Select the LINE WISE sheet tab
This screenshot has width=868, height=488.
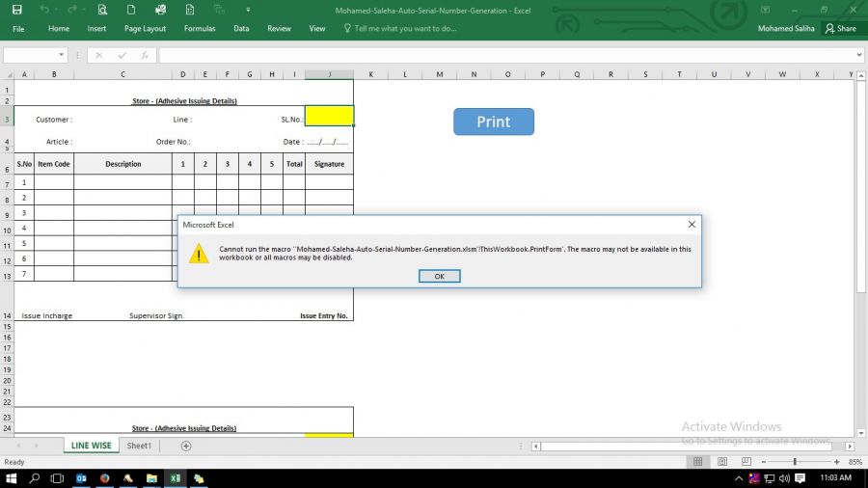click(91, 446)
